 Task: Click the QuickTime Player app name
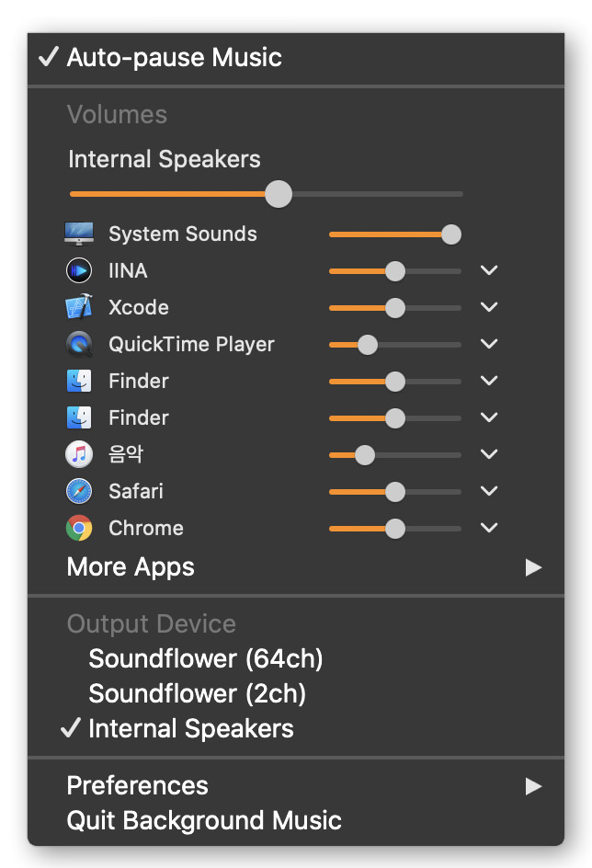point(191,344)
